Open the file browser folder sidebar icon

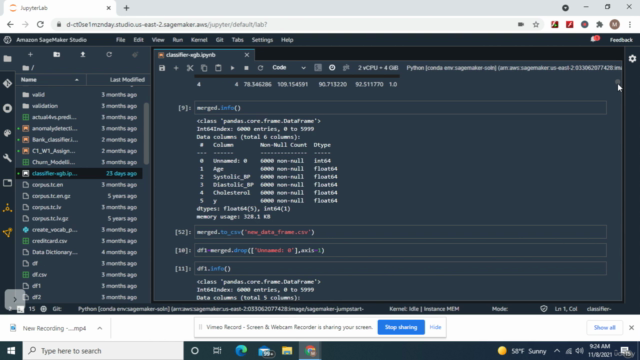coord(7,59)
